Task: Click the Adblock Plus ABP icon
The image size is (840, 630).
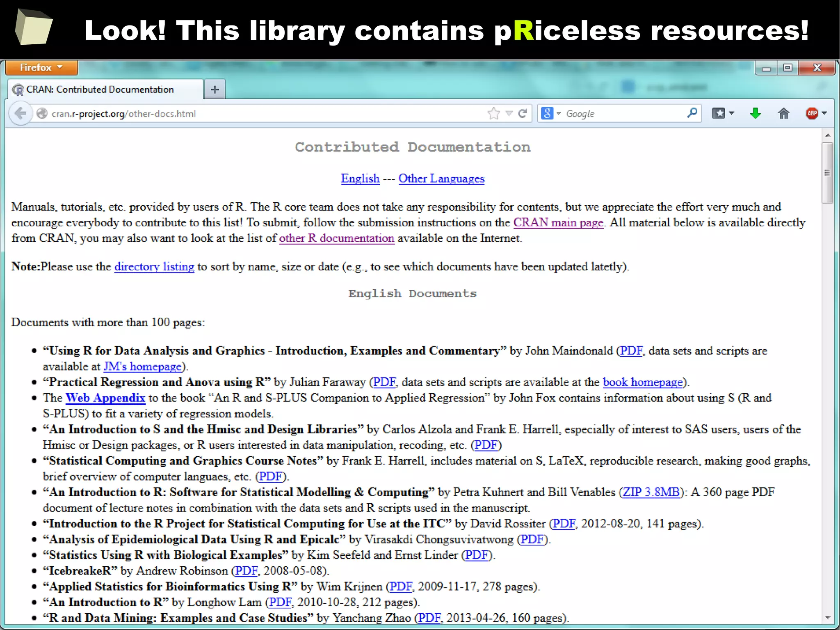Action: tap(812, 113)
